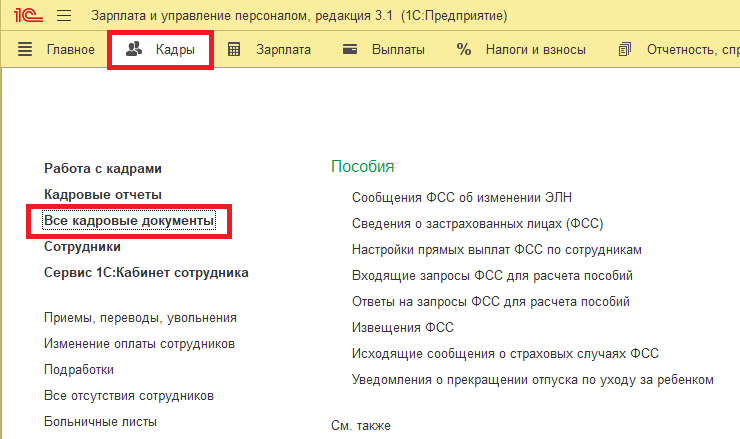Open Исходящие сообщения о страховых случаях ФСС

coord(505,353)
